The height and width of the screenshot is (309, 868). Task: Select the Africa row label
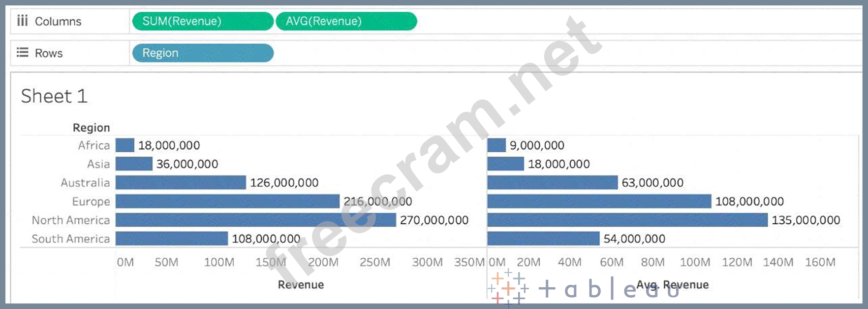(93, 145)
